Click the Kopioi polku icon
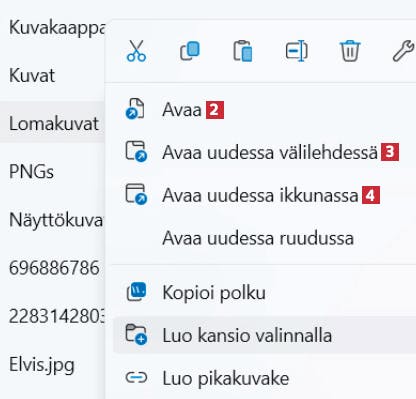416x399 pixels. point(136,292)
